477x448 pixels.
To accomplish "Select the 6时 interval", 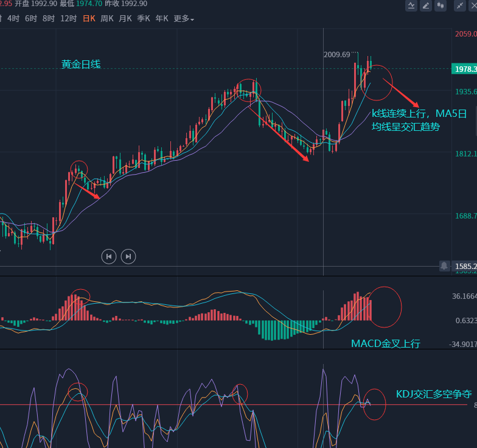I will coord(31,19).
